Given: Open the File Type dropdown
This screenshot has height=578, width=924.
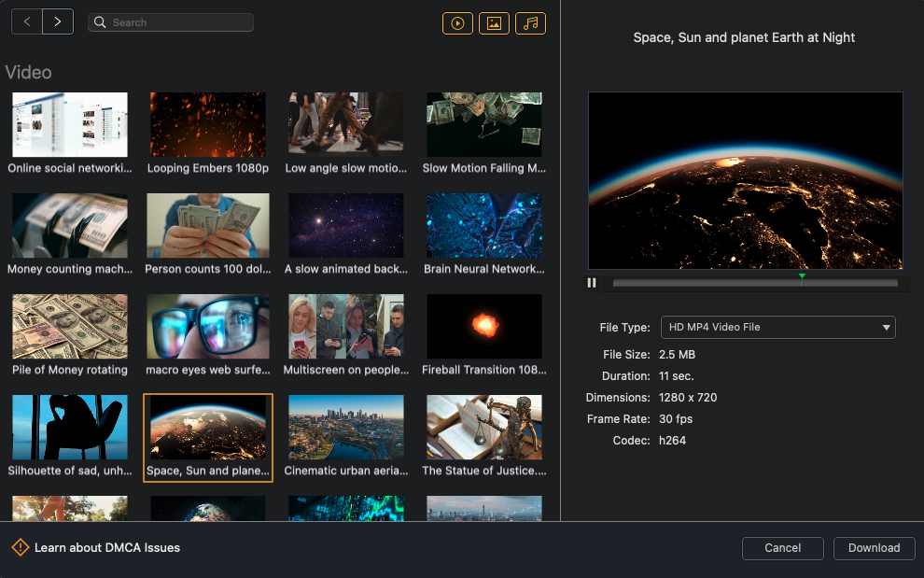Looking at the screenshot, I should click(777, 328).
